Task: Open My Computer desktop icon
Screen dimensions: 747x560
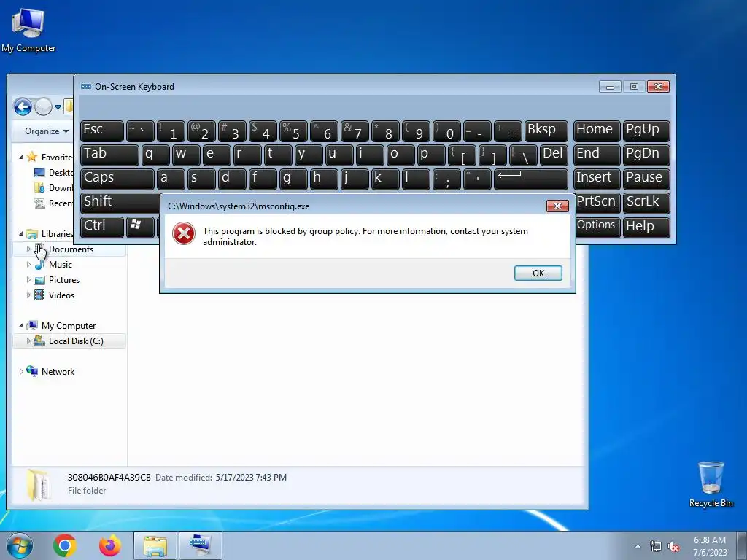Action: point(28,31)
